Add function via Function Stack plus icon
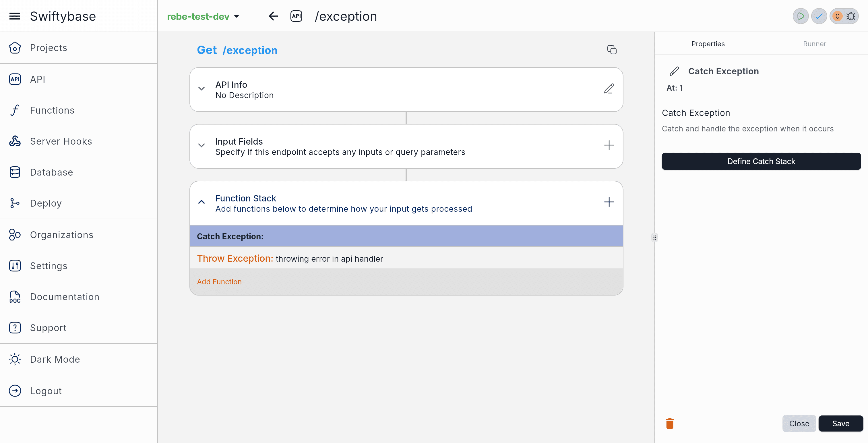Viewport: 868px width, 443px height. pos(609,202)
